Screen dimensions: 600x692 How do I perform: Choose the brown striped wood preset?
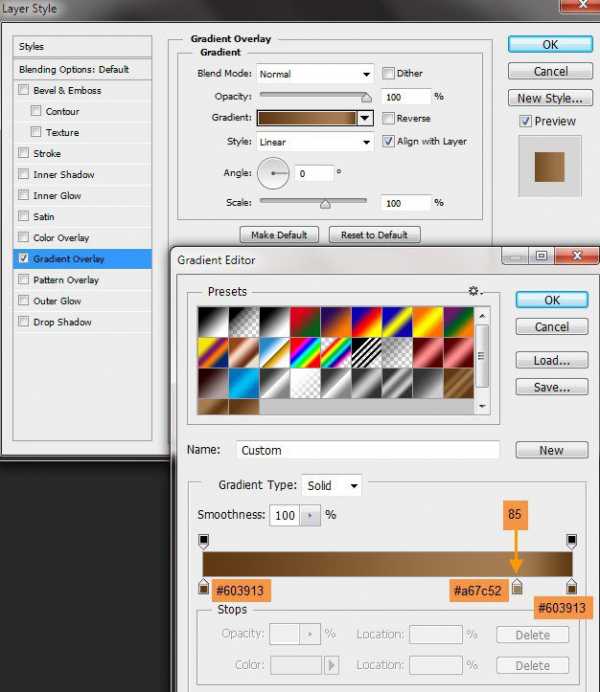click(x=459, y=383)
